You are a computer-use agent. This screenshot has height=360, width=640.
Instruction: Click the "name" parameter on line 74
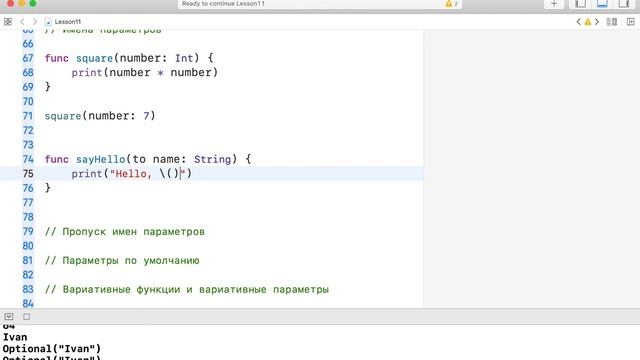pyautogui.click(x=165, y=159)
